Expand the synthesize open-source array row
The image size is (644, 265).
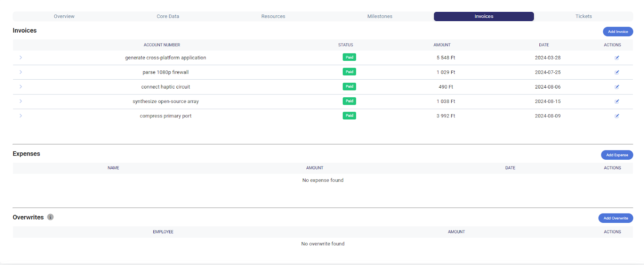click(21, 101)
